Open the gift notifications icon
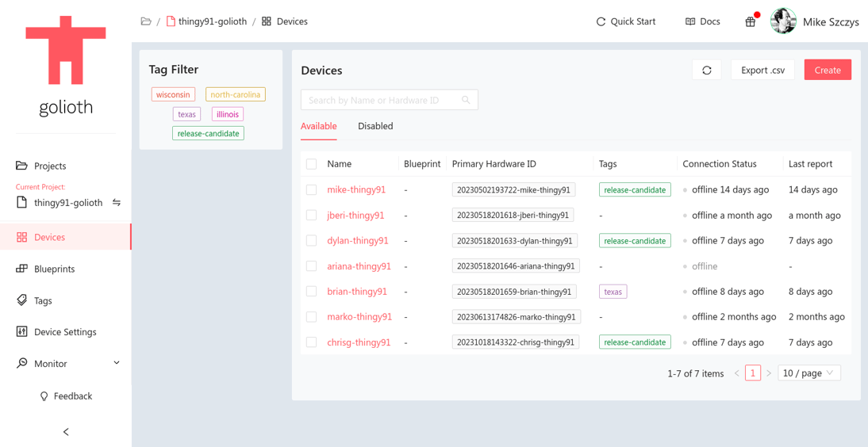 [x=750, y=22]
